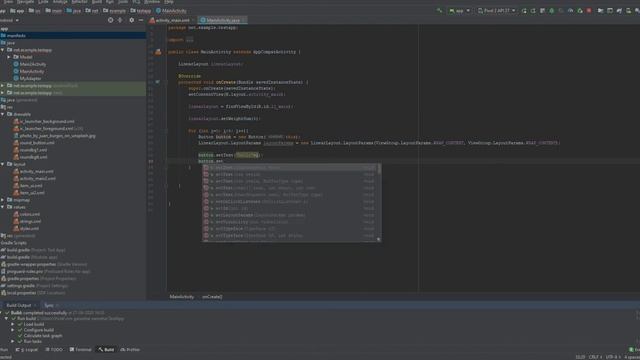Click the red Stop button in toolbar
The image size is (640, 360).
[589, 11]
